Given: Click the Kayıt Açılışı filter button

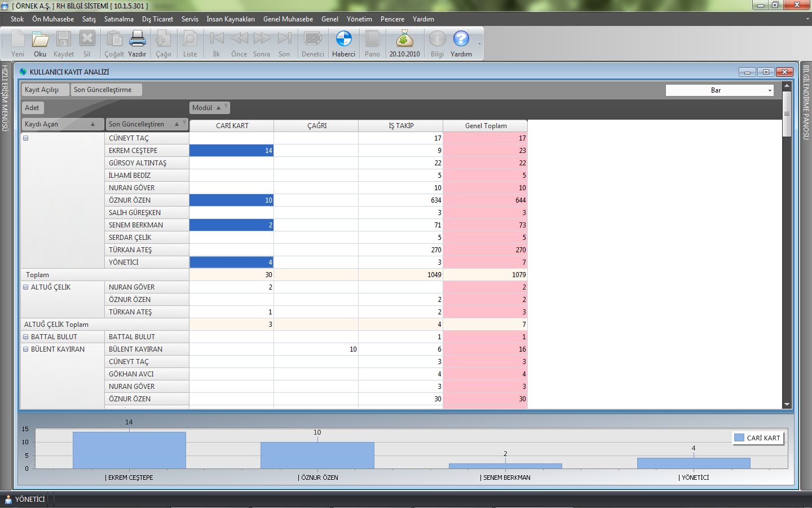Looking at the screenshot, I should [x=45, y=90].
